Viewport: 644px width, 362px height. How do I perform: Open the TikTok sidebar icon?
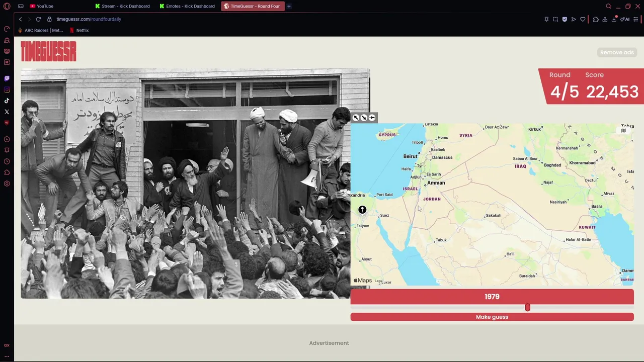pyautogui.click(x=7, y=101)
